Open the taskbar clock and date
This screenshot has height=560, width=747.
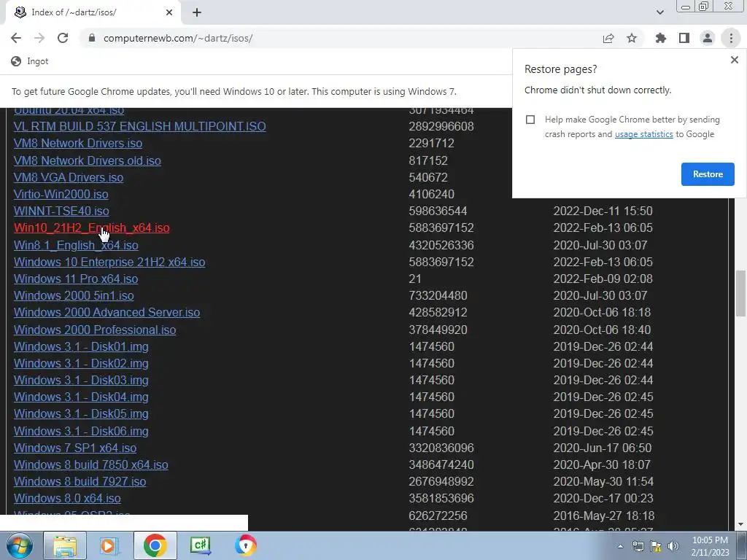[x=710, y=546]
